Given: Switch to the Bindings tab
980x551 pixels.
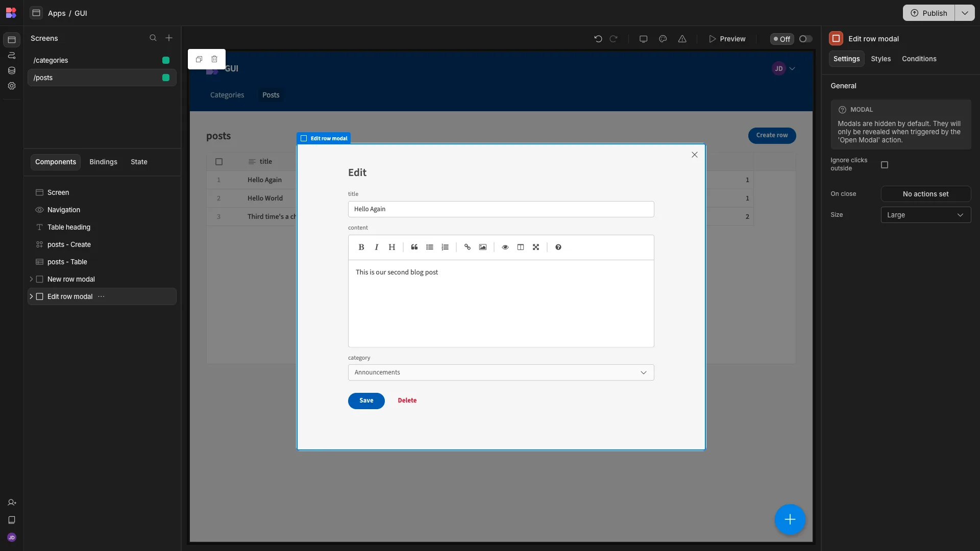Looking at the screenshot, I should coord(103,162).
